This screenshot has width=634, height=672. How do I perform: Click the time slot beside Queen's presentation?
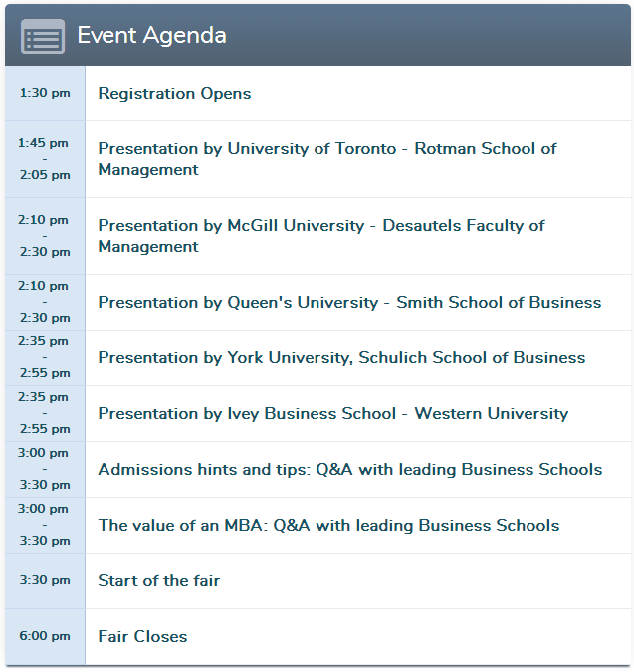tap(45, 303)
